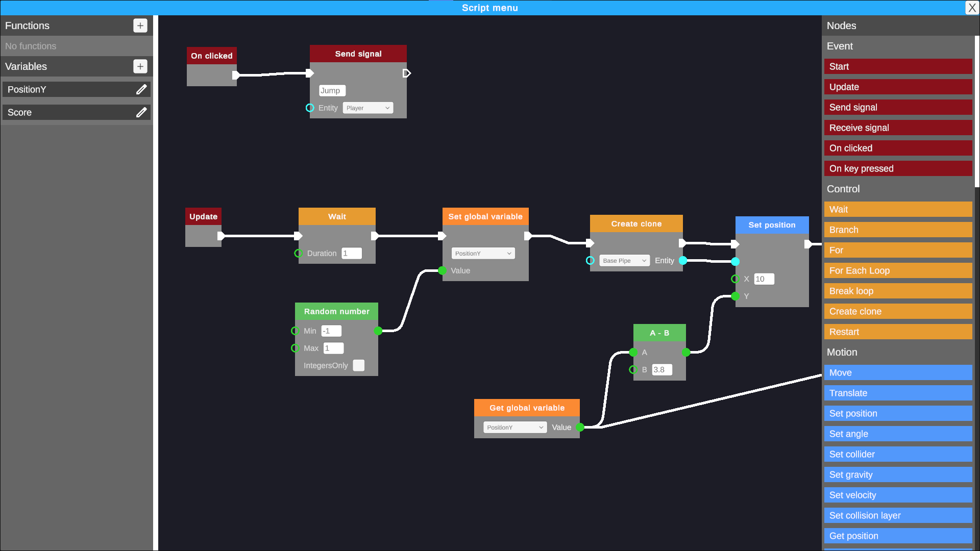This screenshot has height=551, width=980.
Task: Edit the PositionY variable pencil icon
Action: (x=141, y=89)
